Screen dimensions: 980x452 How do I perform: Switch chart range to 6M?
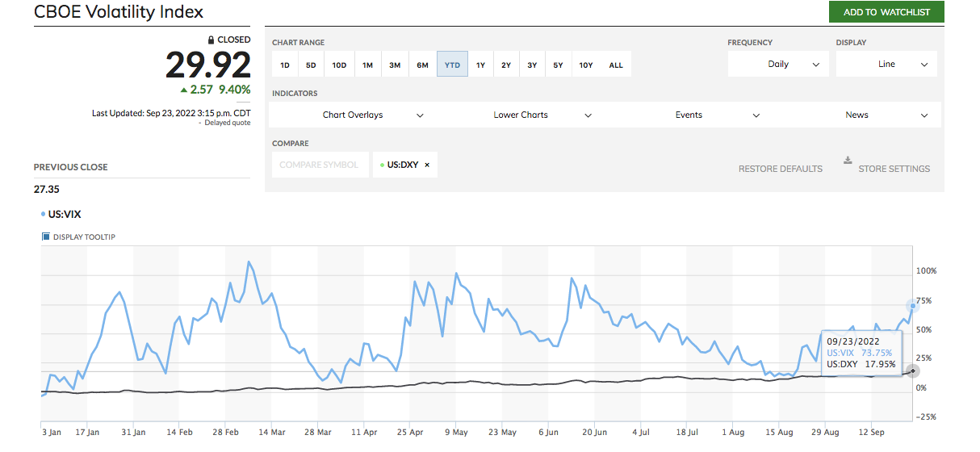tap(422, 65)
